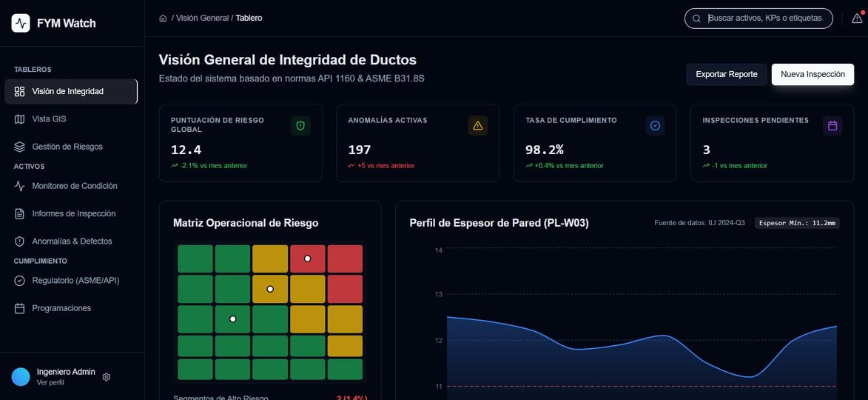This screenshot has width=868, height=400.
Task: Click the magnifier icon in the search bar
Action: pos(697,19)
